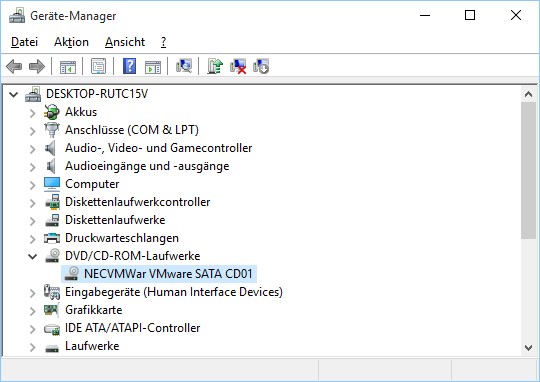Image resolution: width=540 pixels, height=382 pixels.
Task: Expand the Grafikkarte category
Action: click(x=32, y=311)
